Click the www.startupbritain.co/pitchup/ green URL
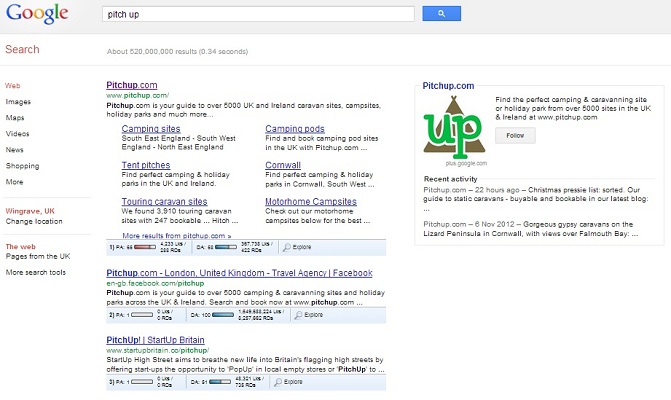 click(x=157, y=350)
